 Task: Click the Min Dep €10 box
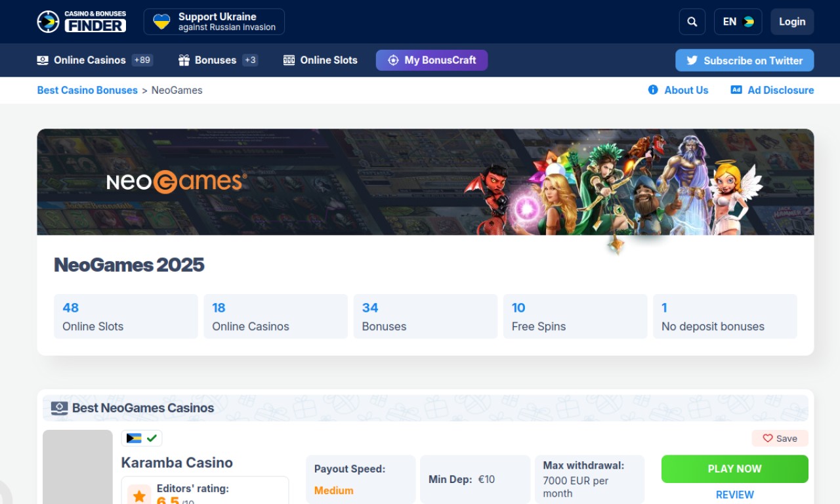[x=475, y=480]
